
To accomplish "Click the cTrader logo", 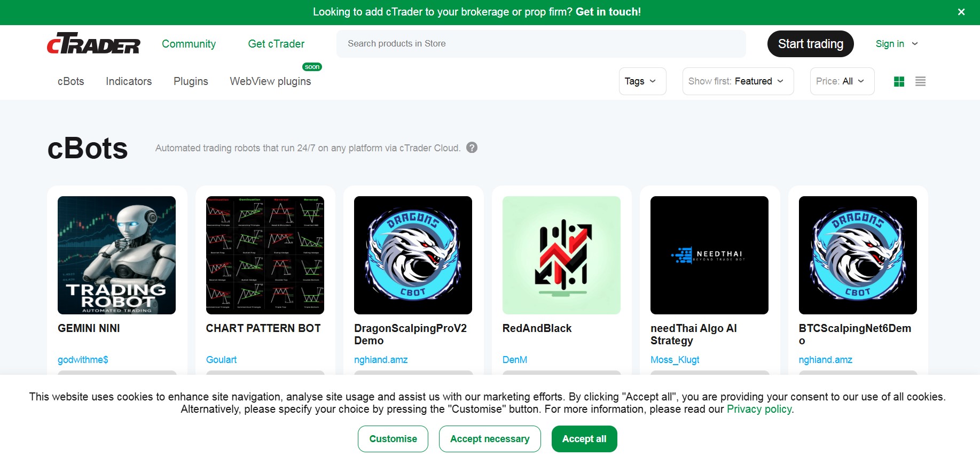I will [x=93, y=44].
